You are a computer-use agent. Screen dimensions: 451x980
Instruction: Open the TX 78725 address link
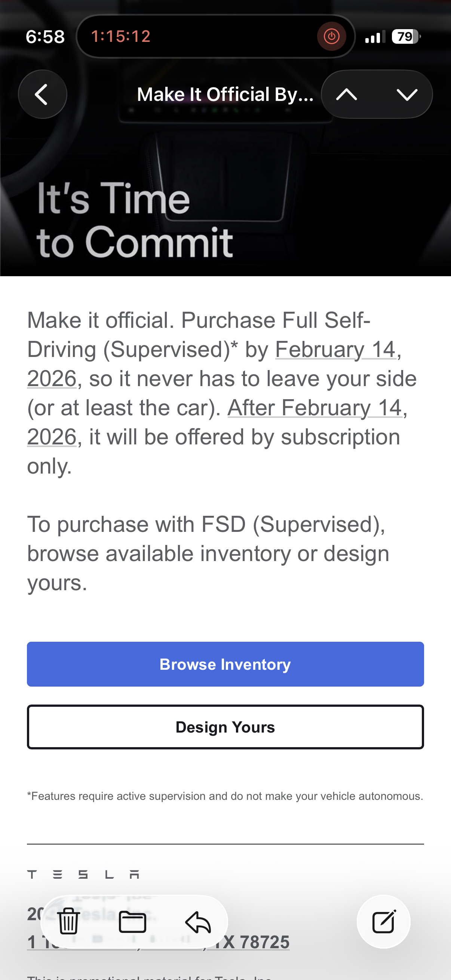tap(251, 942)
